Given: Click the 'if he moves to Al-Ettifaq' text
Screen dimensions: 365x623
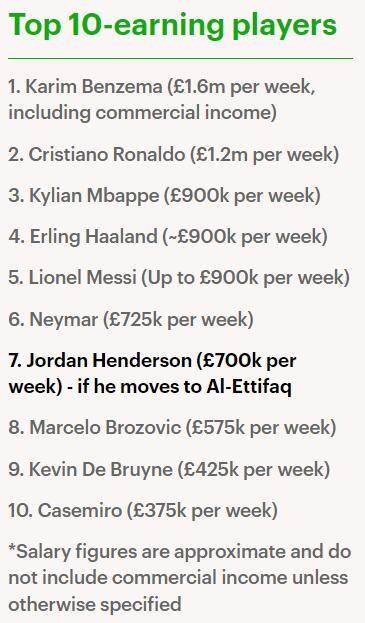Looking at the screenshot, I should coord(184,387).
